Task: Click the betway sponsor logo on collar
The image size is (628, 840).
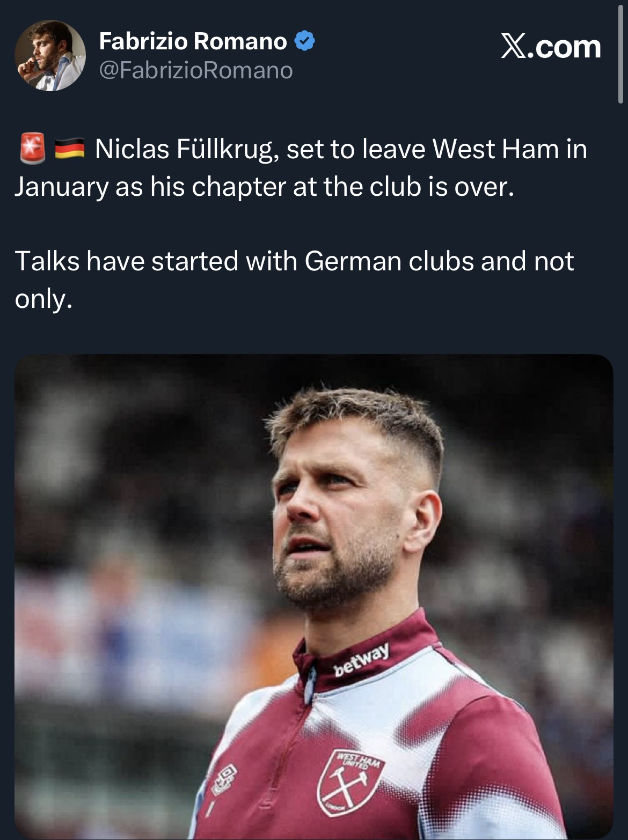Action: tap(361, 659)
